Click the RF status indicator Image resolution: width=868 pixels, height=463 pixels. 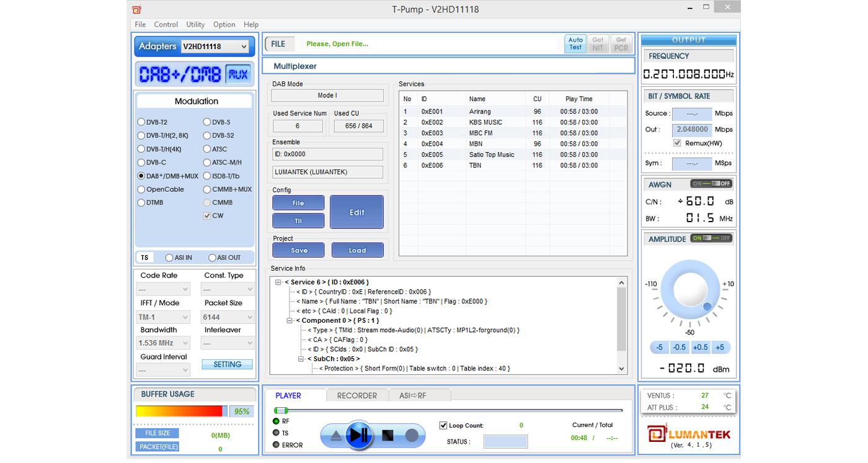pos(277,421)
